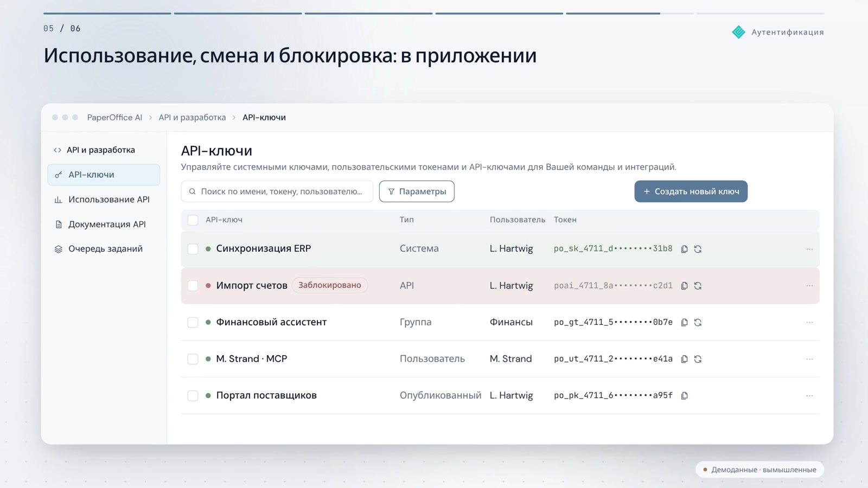
Task: Regenerate the Синхронизация ERP token
Action: click(698, 249)
